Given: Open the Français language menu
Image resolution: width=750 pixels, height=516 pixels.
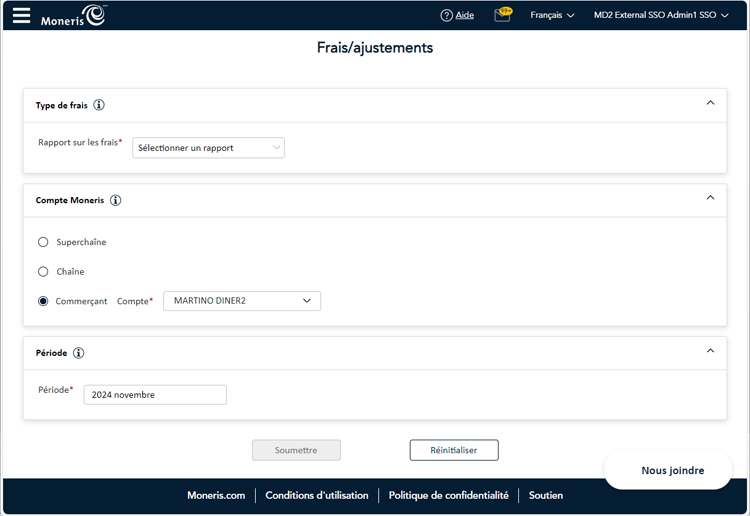Looking at the screenshot, I should point(552,15).
